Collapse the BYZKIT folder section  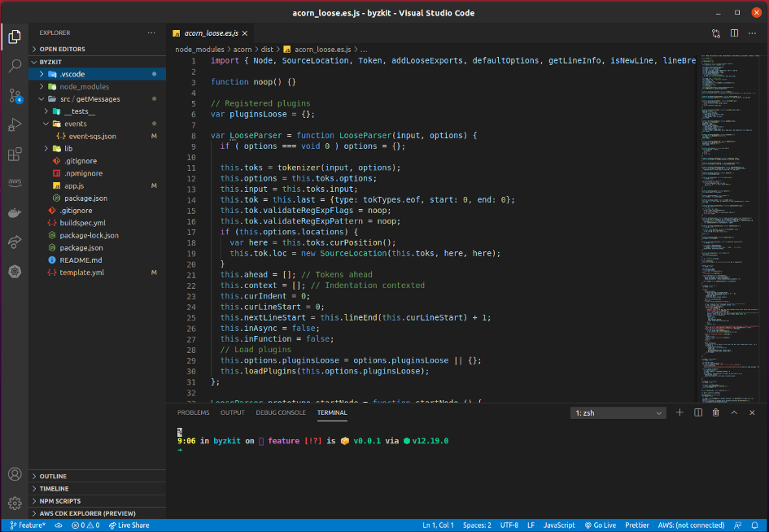click(97, 62)
